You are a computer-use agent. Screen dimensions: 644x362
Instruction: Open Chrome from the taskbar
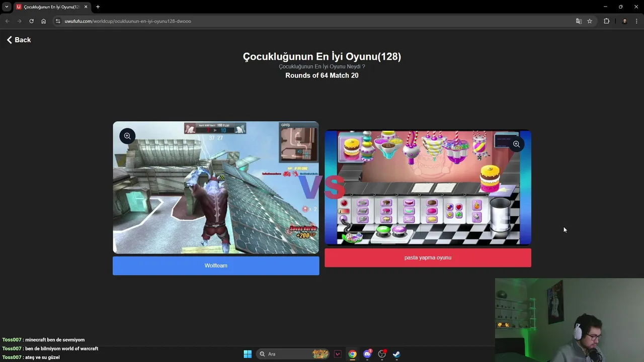coord(352,354)
